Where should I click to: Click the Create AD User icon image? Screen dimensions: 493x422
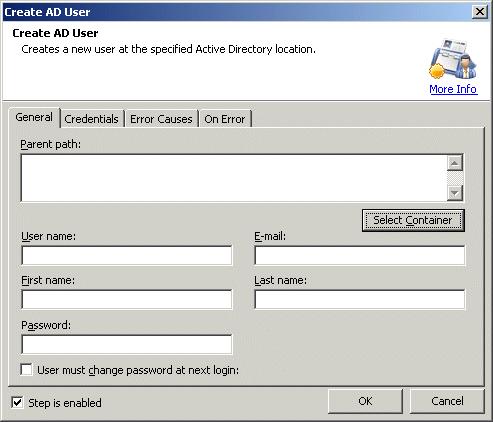[453, 59]
